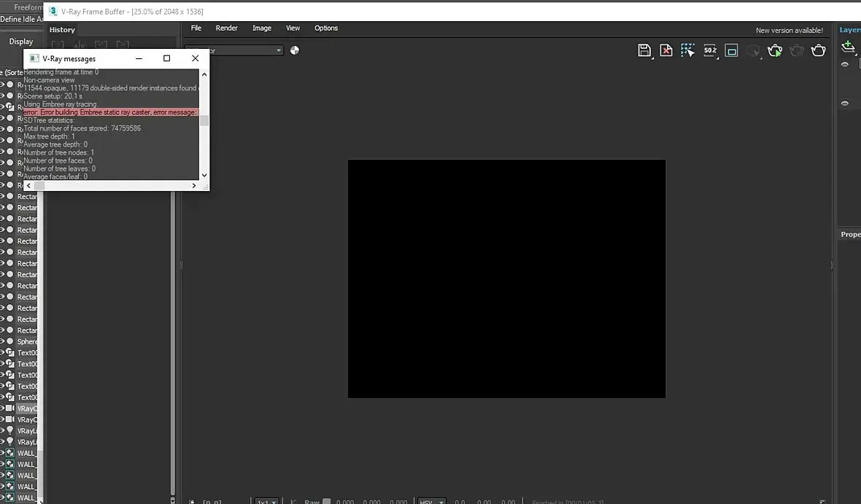
Task: Open the File menu in V-Ray Frame Buffer
Action: click(196, 28)
